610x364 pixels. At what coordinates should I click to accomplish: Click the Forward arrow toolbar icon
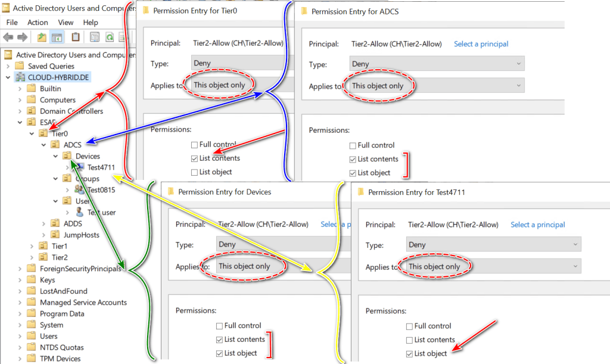coord(23,38)
